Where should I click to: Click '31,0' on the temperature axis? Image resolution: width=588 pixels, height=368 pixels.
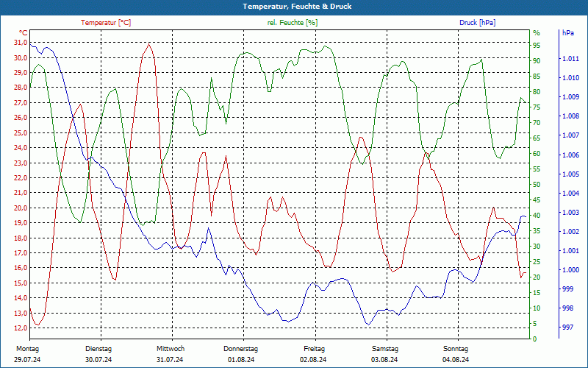pos(21,43)
